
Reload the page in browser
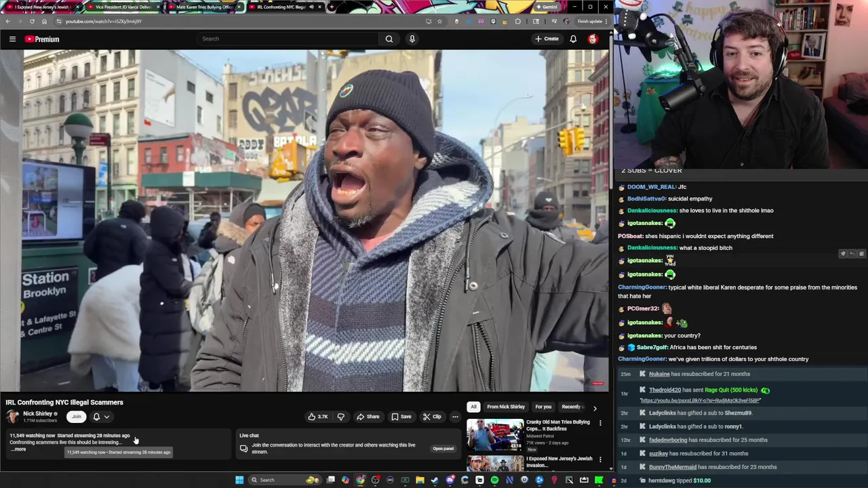click(x=31, y=21)
